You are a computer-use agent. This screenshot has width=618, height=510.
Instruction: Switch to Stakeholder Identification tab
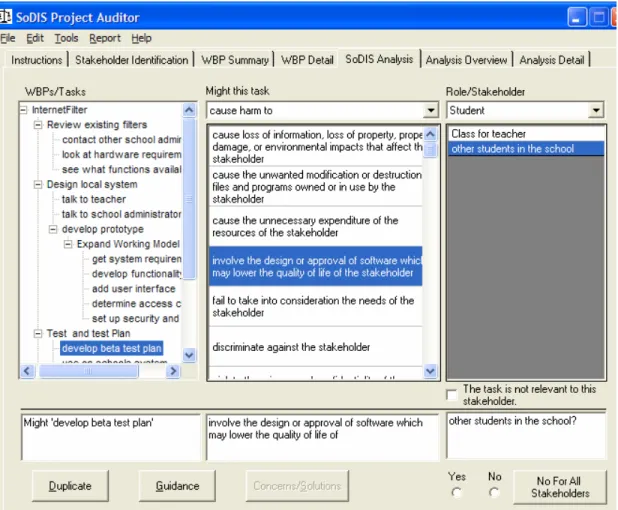[x=131, y=60]
